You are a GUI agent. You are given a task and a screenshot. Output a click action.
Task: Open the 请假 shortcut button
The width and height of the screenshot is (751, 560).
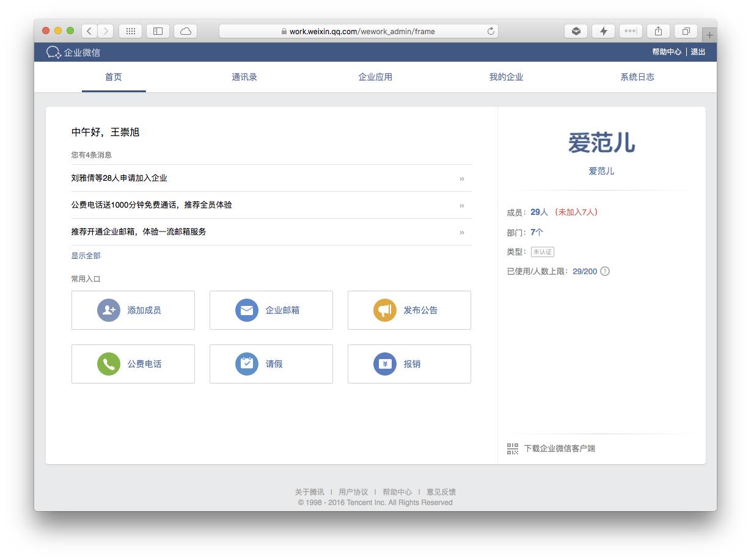(x=271, y=364)
